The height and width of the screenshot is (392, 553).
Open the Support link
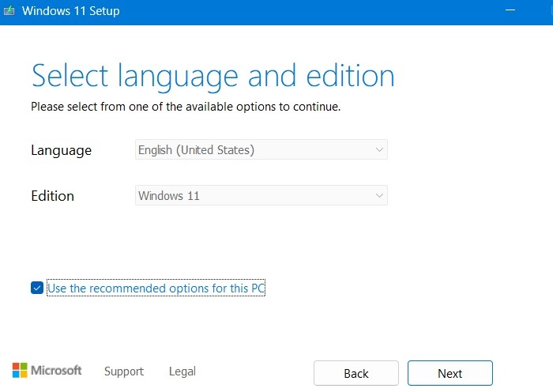(x=124, y=371)
